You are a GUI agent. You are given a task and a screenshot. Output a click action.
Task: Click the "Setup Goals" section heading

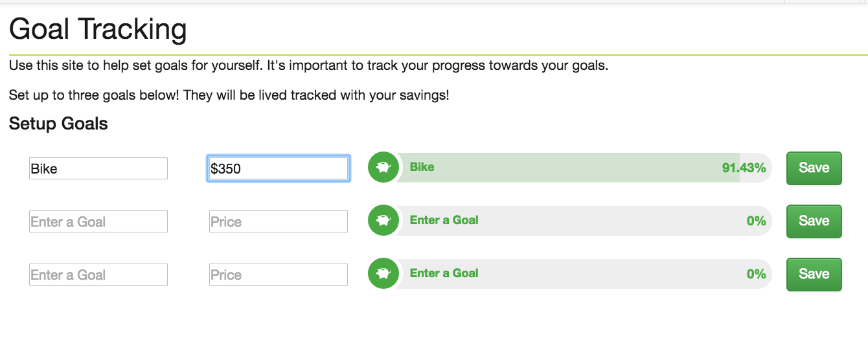(58, 124)
